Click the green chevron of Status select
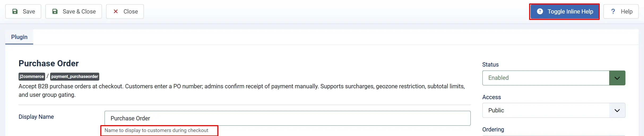 tap(617, 78)
